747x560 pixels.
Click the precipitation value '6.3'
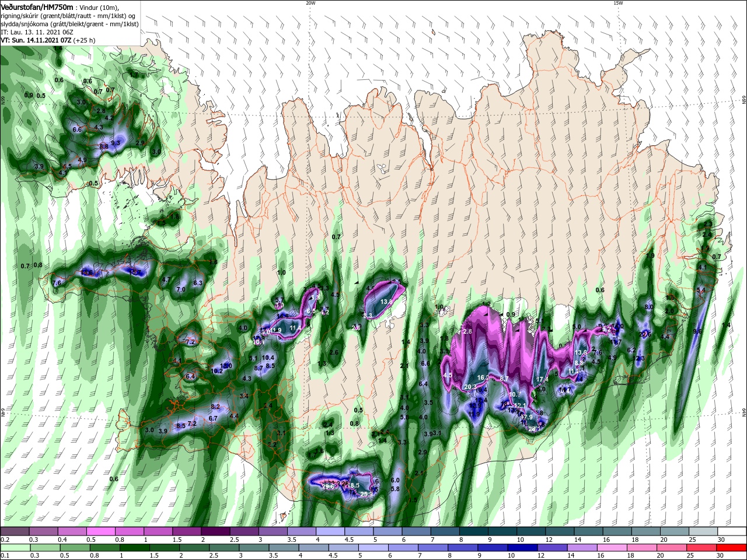(x=198, y=283)
